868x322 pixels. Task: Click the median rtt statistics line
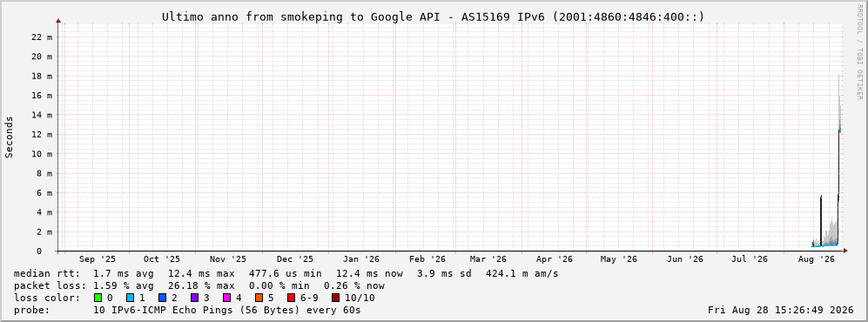(286, 273)
